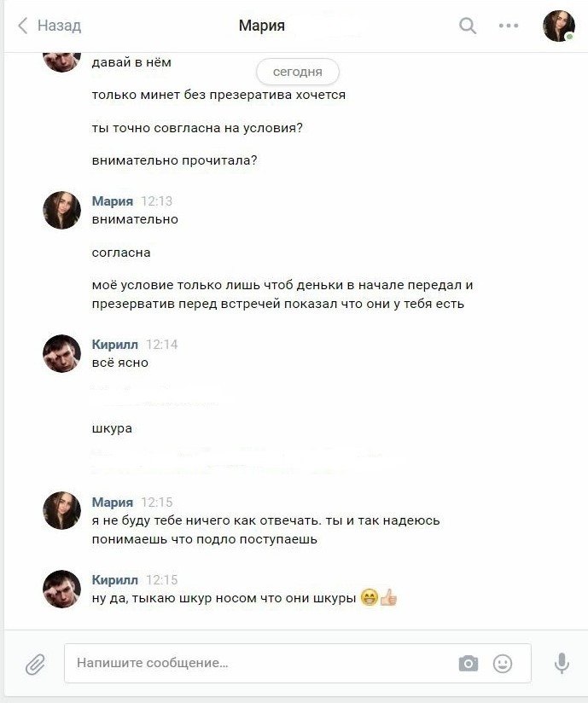Open the emoji smiley picker

[x=503, y=664]
